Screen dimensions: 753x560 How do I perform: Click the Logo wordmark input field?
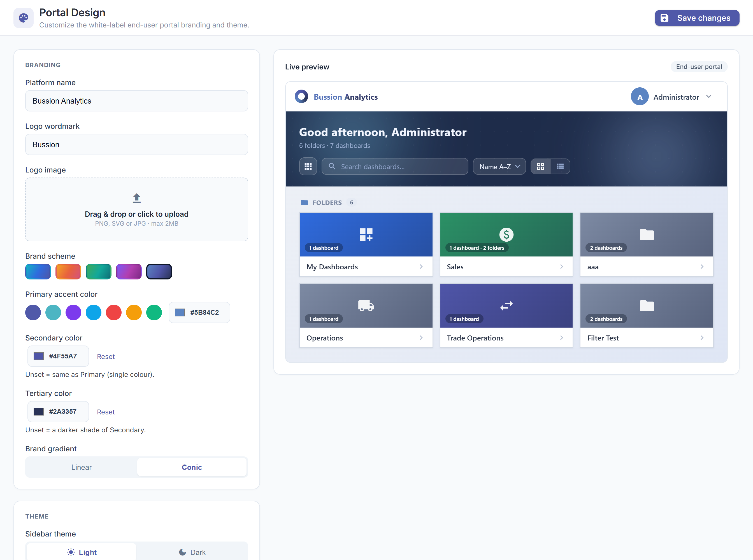pyautogui.click(x=137, y=145)
